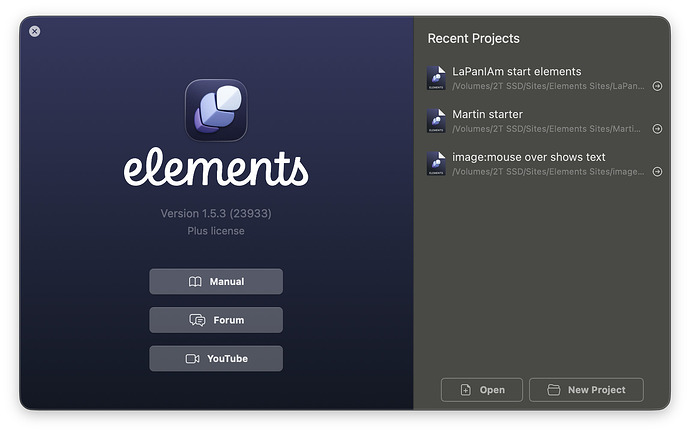690x433 pixels.
Task: Click path text under LaPanIAm start elements
Action: point(548,86)
